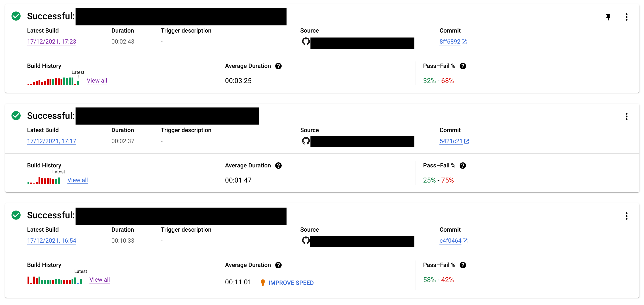Click the pin icon on the first build card
This screenshot has width=644, height=305.
click(x=608, y=17)
